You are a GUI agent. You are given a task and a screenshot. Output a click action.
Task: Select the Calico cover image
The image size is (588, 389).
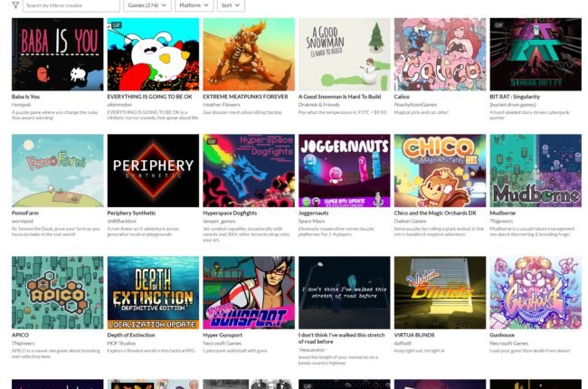point(440,54)
